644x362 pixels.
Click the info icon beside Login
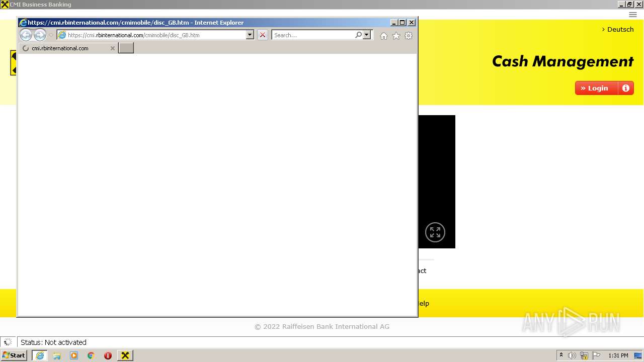click(626, 88)
